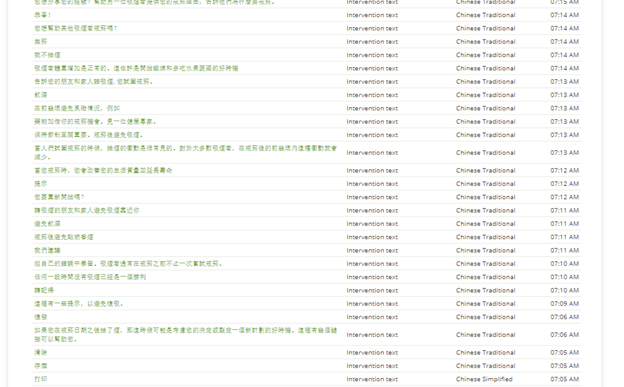This screenshot has width=624, height=387.
Task: Open the '避免飲酒' entry link
Action: click(x=47, y=224)
